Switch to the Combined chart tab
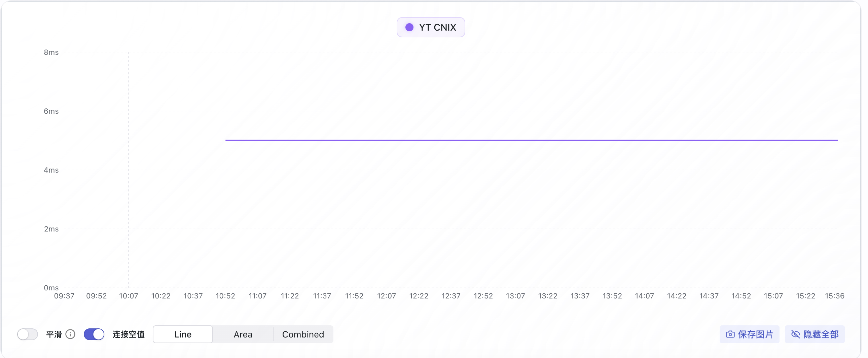The width and height of the screenshot is (868, 358). coord(303,334)
